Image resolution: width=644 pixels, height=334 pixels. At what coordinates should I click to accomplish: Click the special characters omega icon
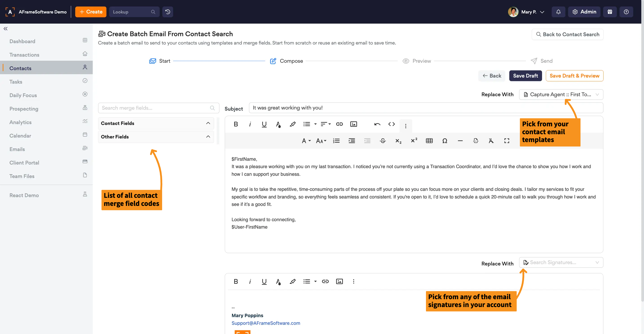[445, 141]
